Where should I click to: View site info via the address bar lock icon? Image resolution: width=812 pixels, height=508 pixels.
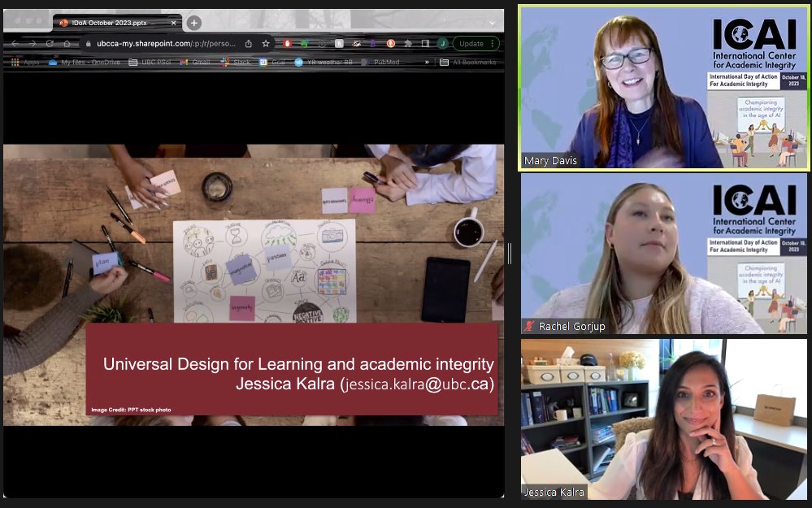click(x=88, y=44)
